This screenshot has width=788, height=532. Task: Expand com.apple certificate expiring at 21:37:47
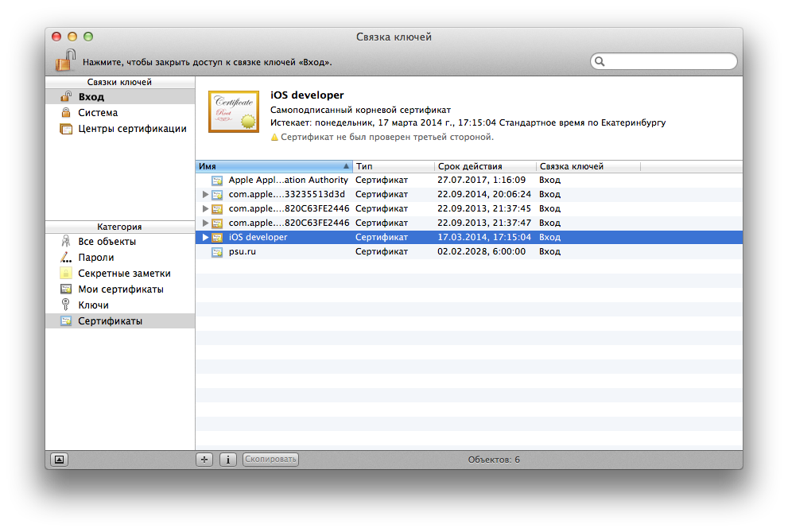(205, 223)
